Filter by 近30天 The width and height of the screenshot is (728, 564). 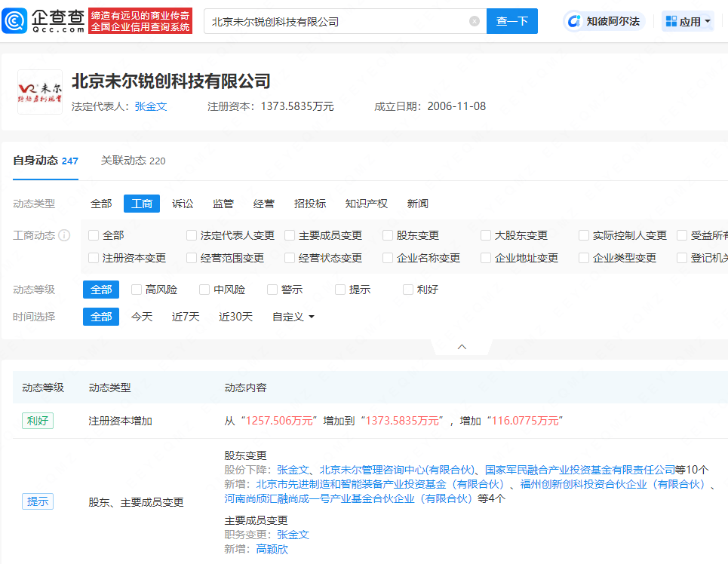[x=236, y=317]
